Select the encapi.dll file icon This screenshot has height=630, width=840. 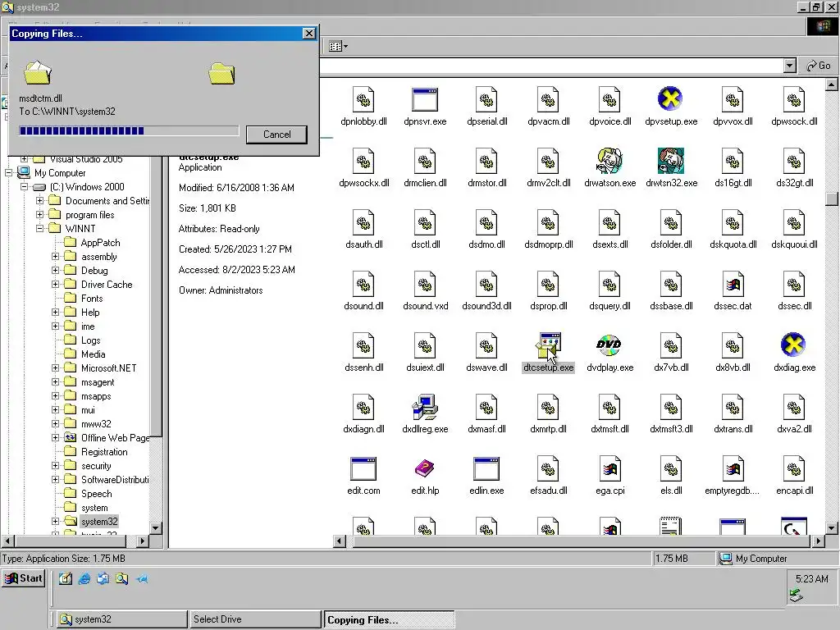click(x=794, y=468)
